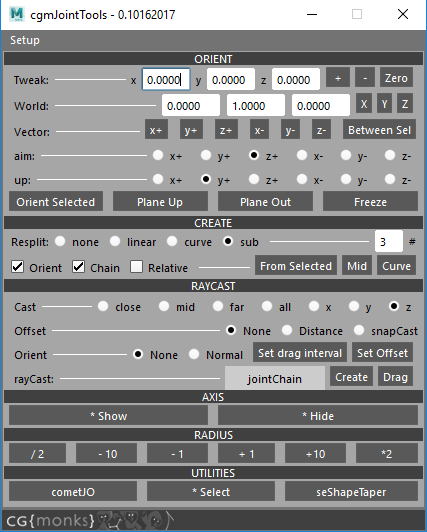Screen dimensions: 427x532
Task: Click the Zero tweak button
Action: click(396, 78)
